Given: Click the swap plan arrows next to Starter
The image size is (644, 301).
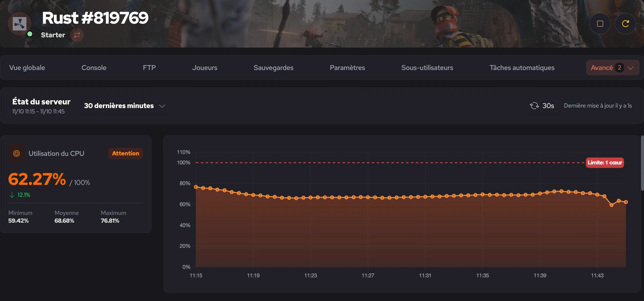Looking at the screenshot, I should pos(77,35).
